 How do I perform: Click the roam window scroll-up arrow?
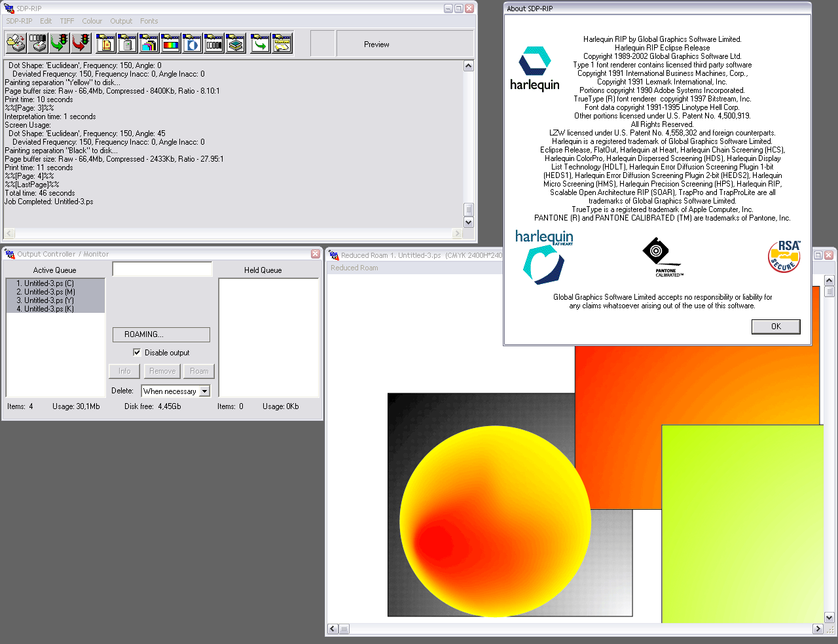(x=829, y=280)
